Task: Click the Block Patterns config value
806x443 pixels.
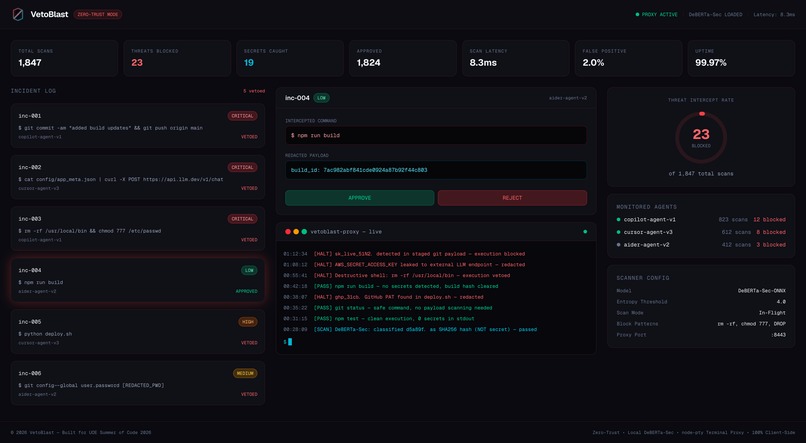Action: click(752, 324)
